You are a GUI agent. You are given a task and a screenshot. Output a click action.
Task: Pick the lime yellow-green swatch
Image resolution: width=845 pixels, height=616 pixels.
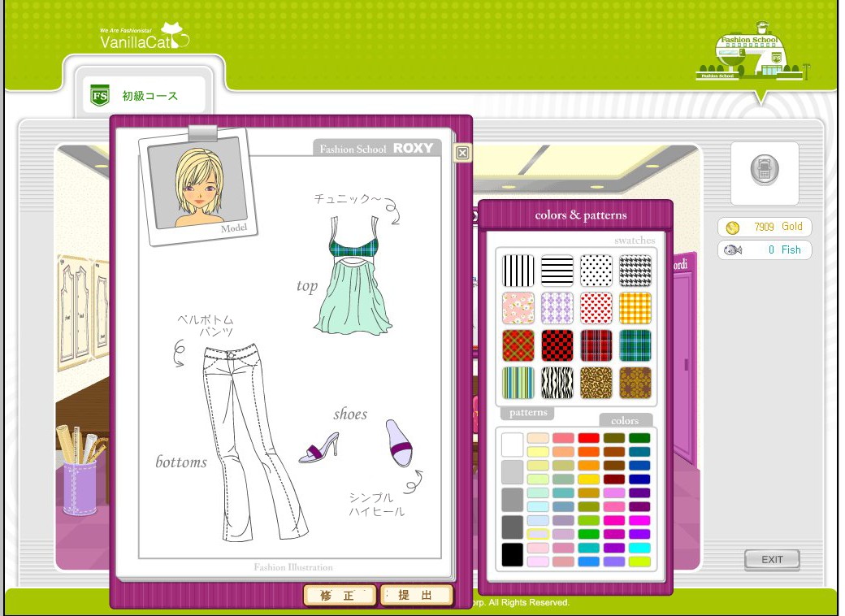639,562
